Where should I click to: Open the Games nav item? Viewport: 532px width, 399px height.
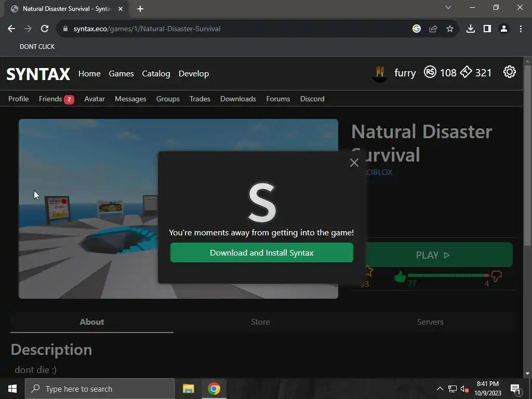tap(121, 74)
